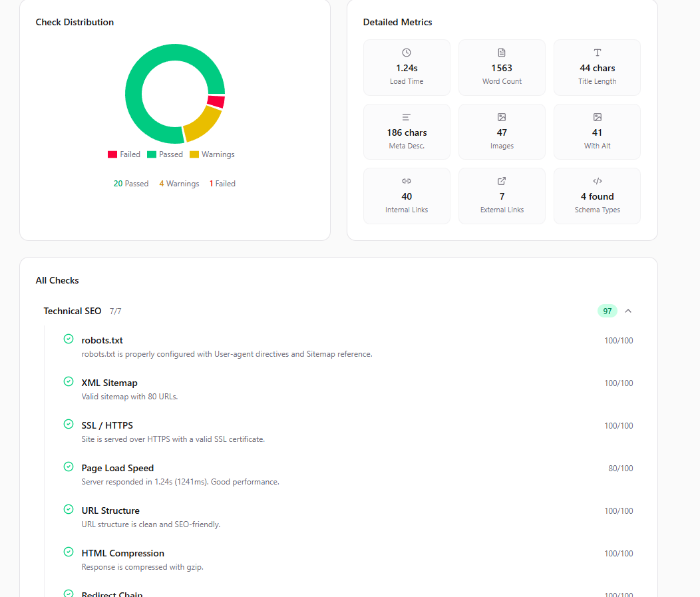This screenshot has width=700, height=597.
Task: Open the 7 External Links metric card
Action: tap(502, 196)
